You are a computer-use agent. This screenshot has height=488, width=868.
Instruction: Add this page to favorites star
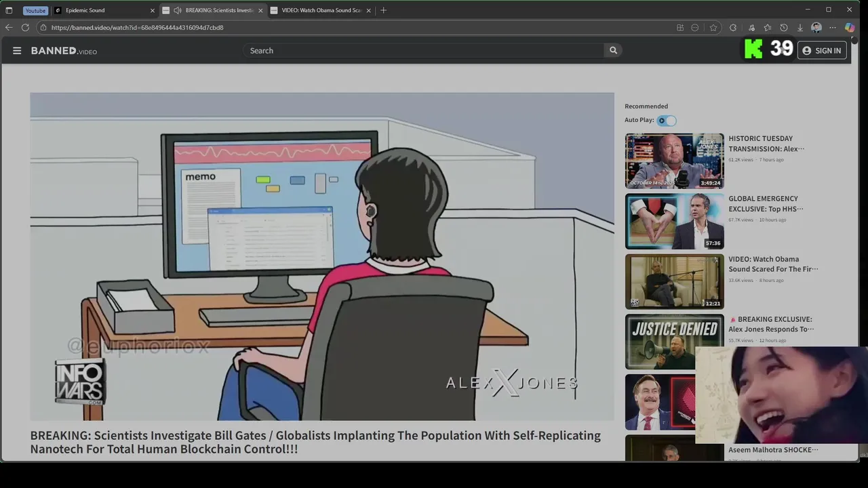click(x=713, y=28)
